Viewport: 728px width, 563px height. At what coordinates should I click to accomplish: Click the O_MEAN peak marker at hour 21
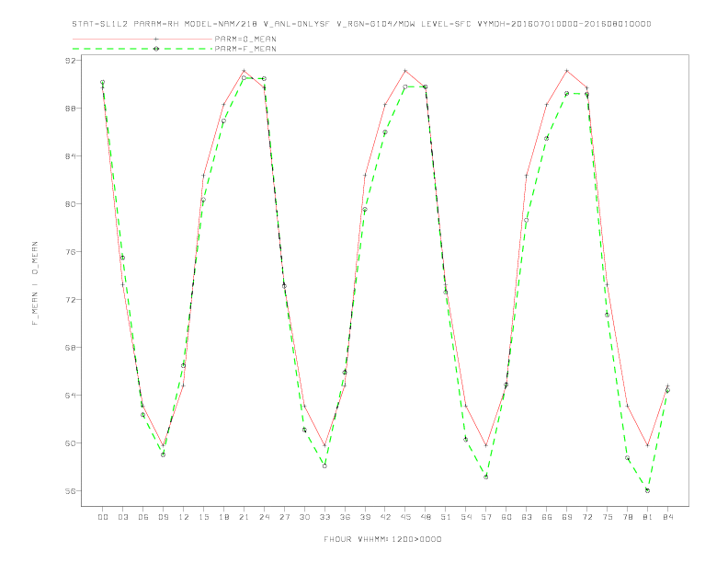(x=244, y=71)
